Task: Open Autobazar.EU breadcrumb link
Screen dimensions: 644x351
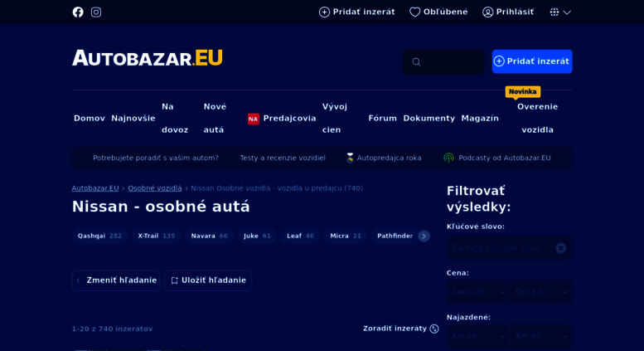Action: click(x=95, y=188)
